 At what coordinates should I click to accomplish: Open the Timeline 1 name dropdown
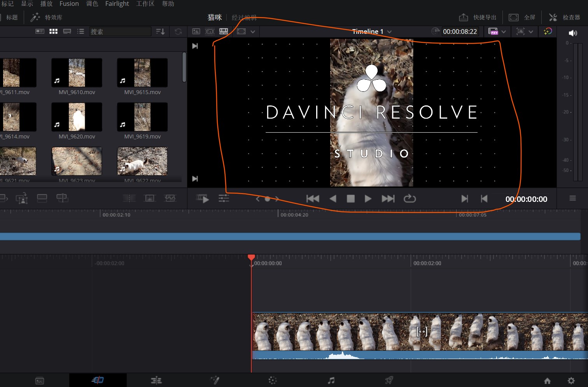pyautogui.click(x=372, y=32)
